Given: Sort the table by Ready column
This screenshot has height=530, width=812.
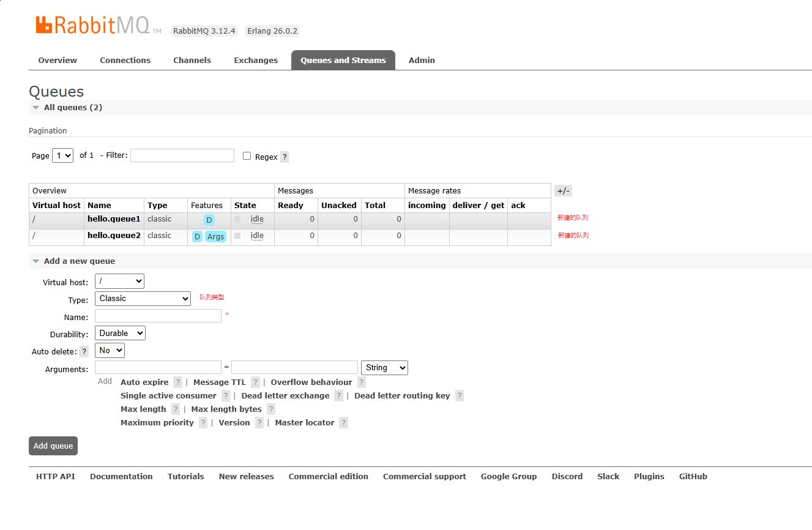Looking at the screenshot, I should pyautogui.click(x=291, y=206).
